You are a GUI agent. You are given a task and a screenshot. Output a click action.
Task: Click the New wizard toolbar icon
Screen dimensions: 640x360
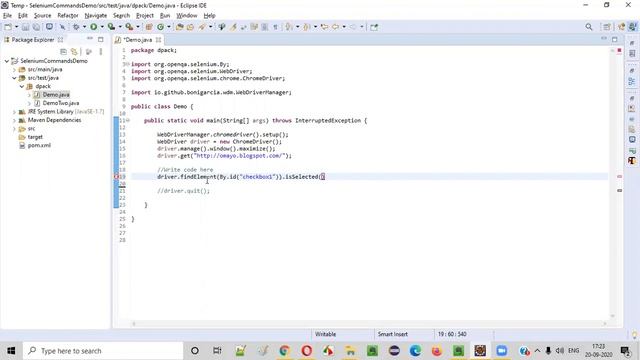8,27
